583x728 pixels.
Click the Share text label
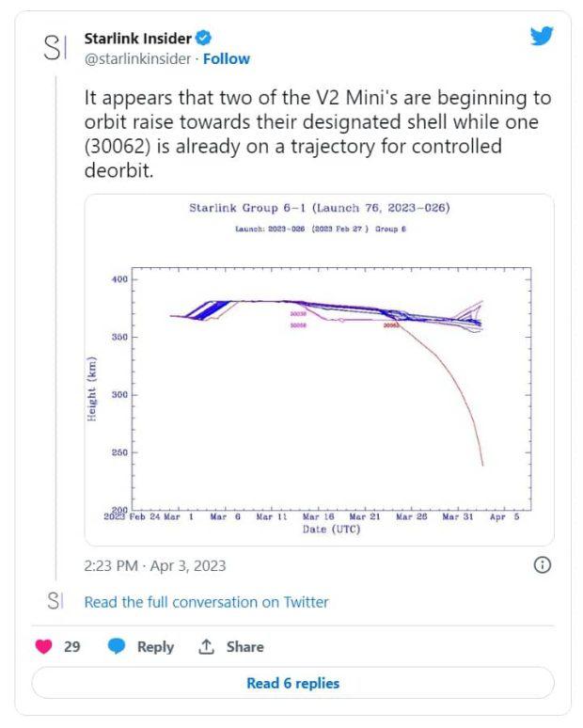pos(244,647)
